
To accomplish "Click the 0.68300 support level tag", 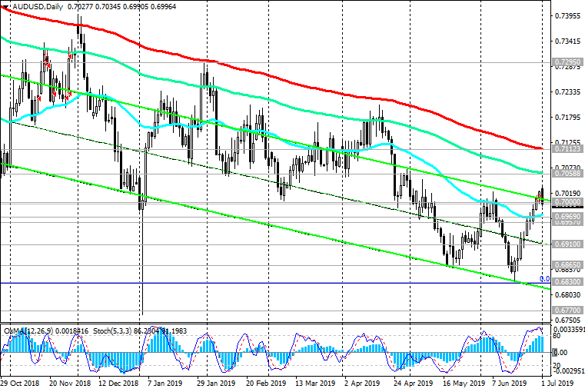I will (x=567, y=283).
